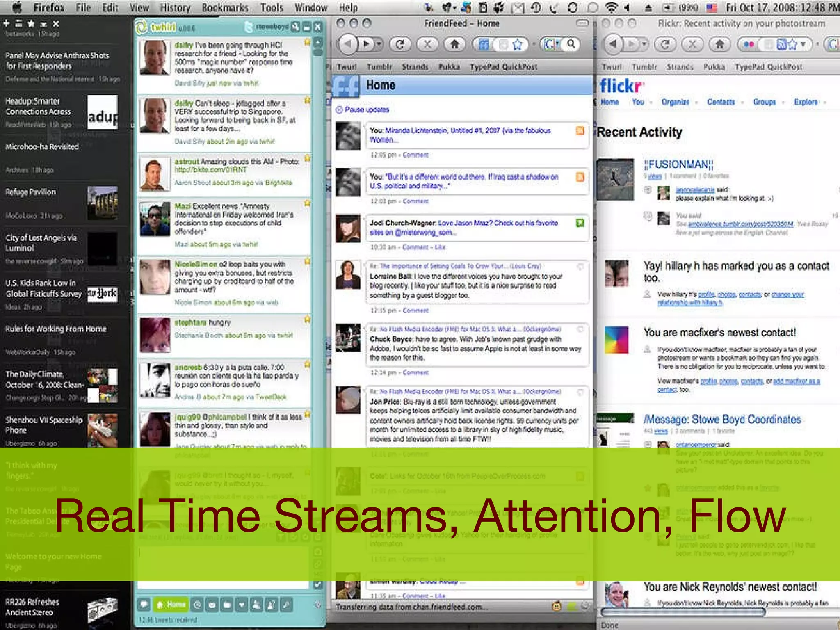The image size is (840, 630).
Task: Toggle favorite star on stephtara hungry tweet
Action: point(307,319)
